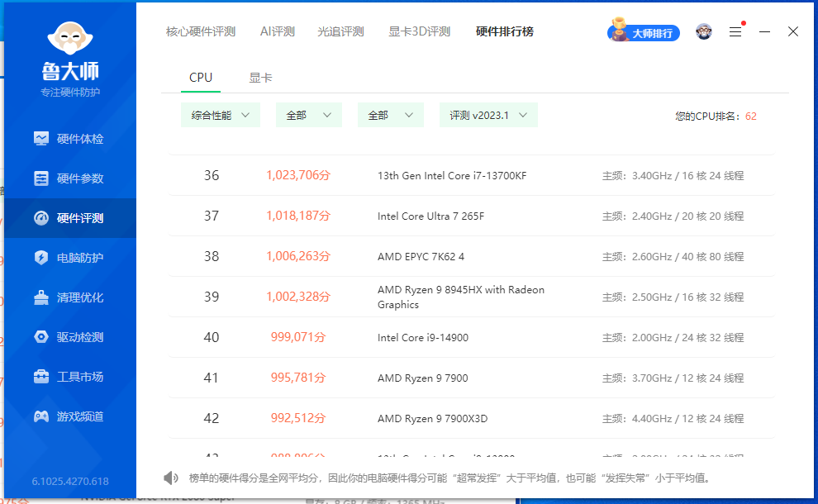Image resolution: width=818 pixels, height=504 pixels.
Task: Switch to AI评测 tab
Action: (x=278, y=32)
